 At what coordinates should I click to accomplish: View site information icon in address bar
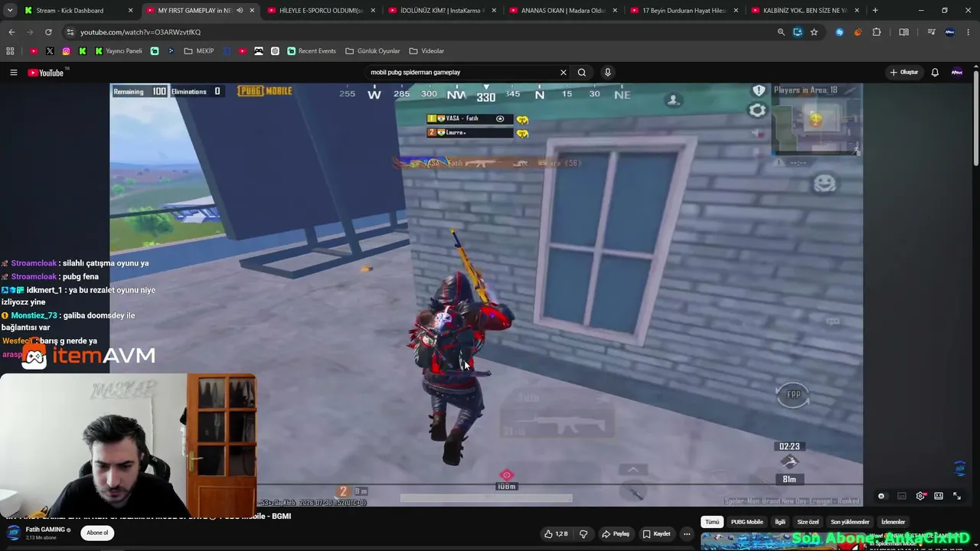[70, 32]
